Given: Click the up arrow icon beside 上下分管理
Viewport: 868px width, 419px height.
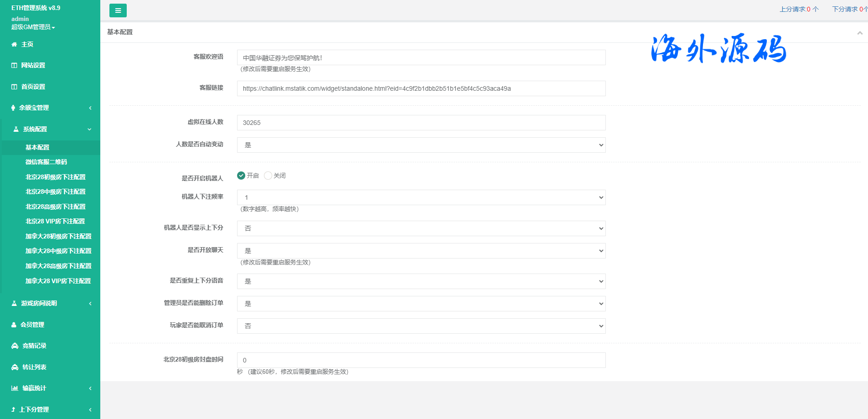Looking at the screenshot, I should pos(13,409).
